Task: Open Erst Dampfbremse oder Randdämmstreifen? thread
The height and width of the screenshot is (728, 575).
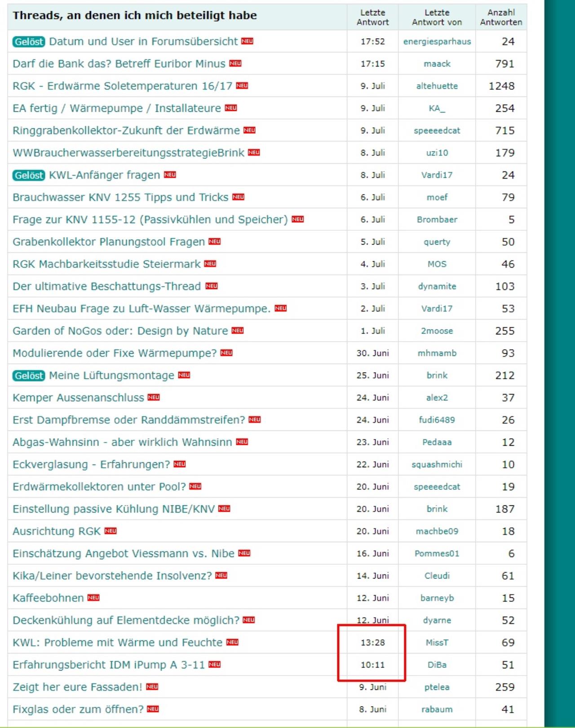Action: [x=129, y=420]
